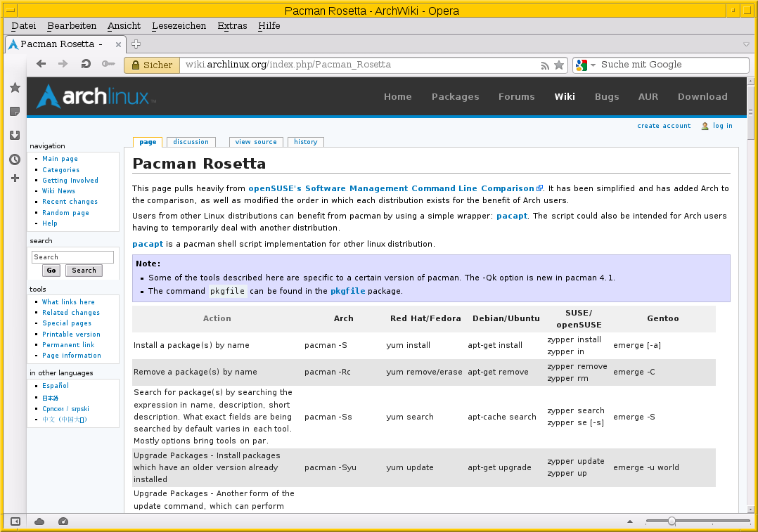Open the History clock sidebar panel

(x=15, y=160)
